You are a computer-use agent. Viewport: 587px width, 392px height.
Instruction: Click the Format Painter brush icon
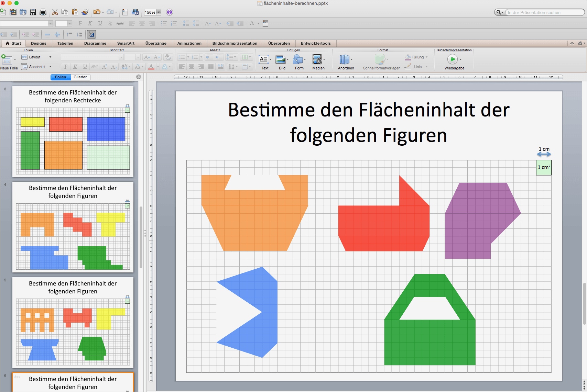coord(85,12)
